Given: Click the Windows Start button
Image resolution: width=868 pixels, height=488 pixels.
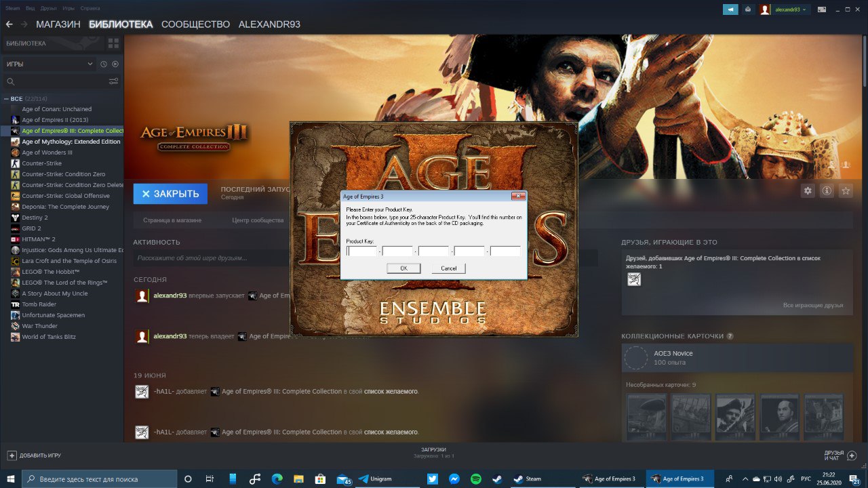Looking at the screenshot, I should 11,479.
